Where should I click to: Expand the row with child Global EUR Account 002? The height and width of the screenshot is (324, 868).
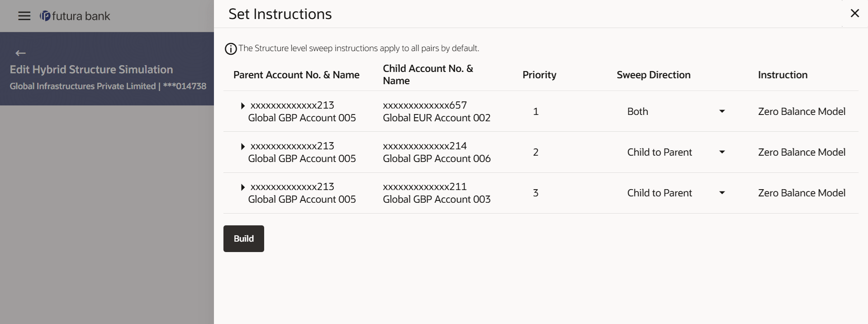click(243, 106)
